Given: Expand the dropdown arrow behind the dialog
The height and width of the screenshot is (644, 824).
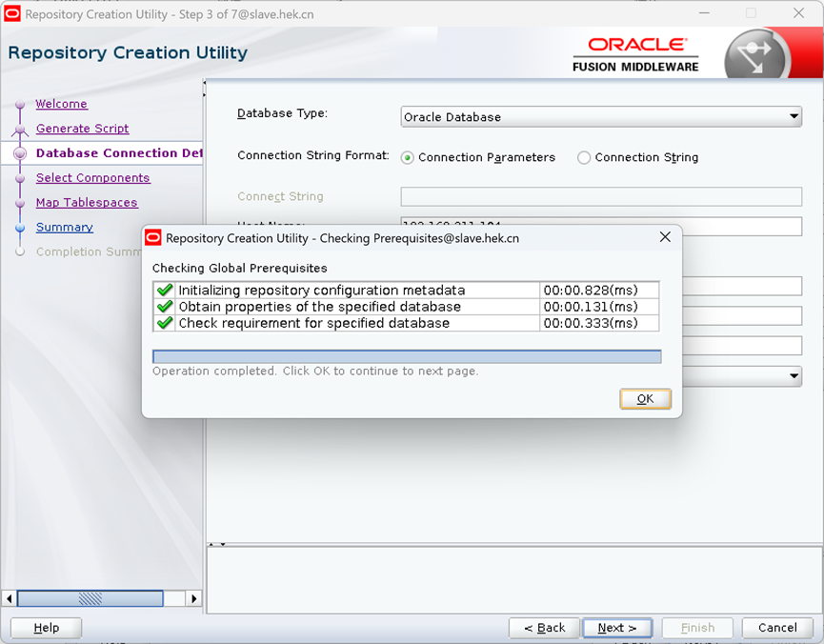Looking at the screenshot, I should [794, 376].
